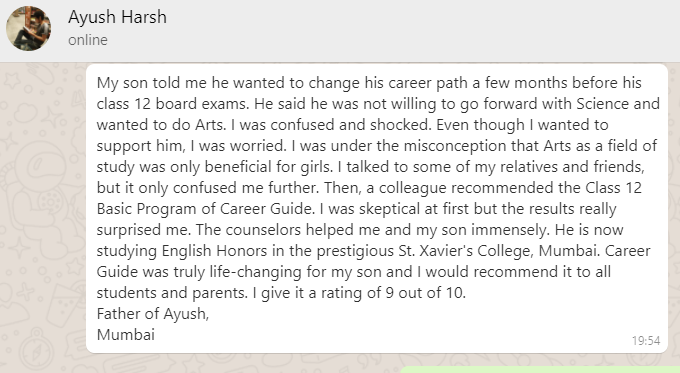Click the word 'Science' in the message
This screenshot has width=680, height=373.
(x=602, y=104)
